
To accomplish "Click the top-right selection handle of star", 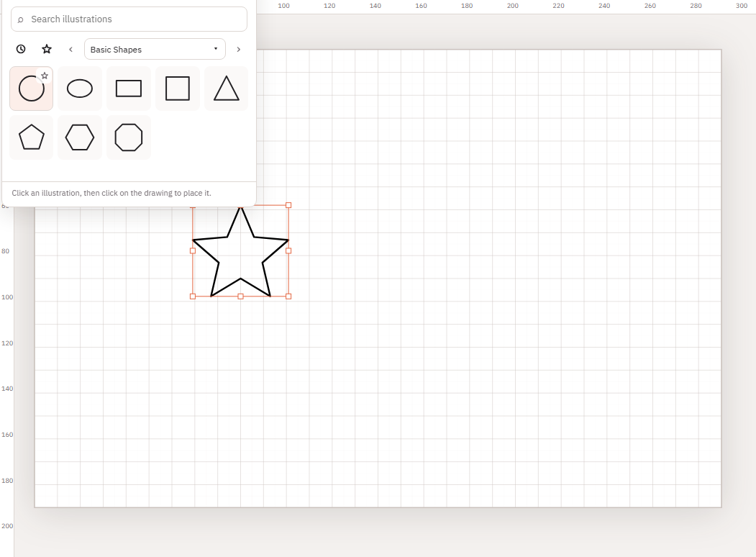I will tap(288, 205).
